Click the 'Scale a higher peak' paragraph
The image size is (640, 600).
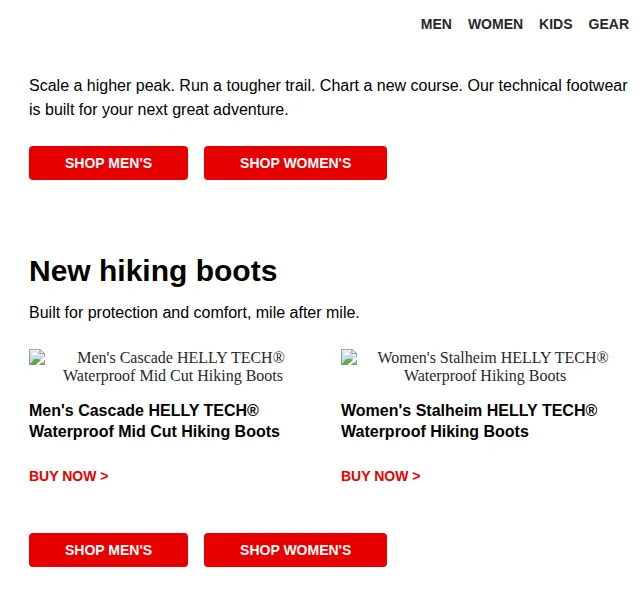pyautogui.click(x=328, y=98)
